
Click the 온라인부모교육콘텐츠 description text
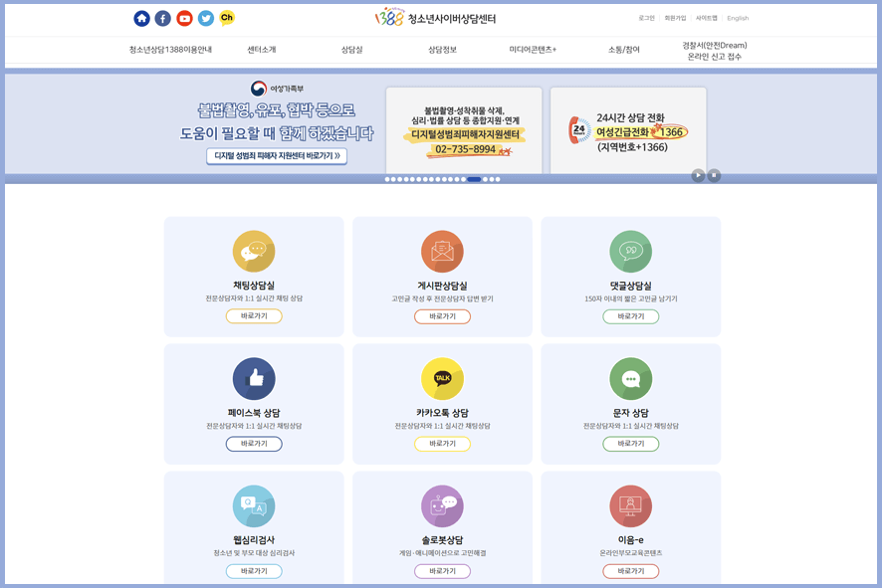point(630,553)
